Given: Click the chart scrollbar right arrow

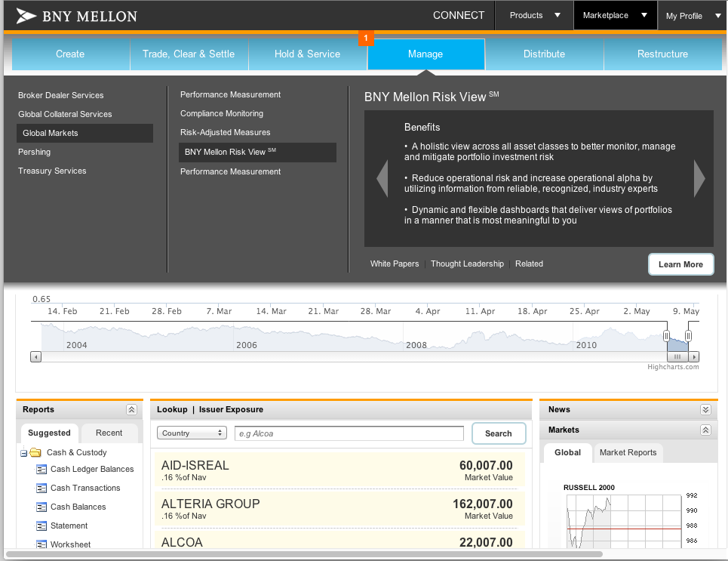Looking at the screenshot, I should click(x=693, y=357).
